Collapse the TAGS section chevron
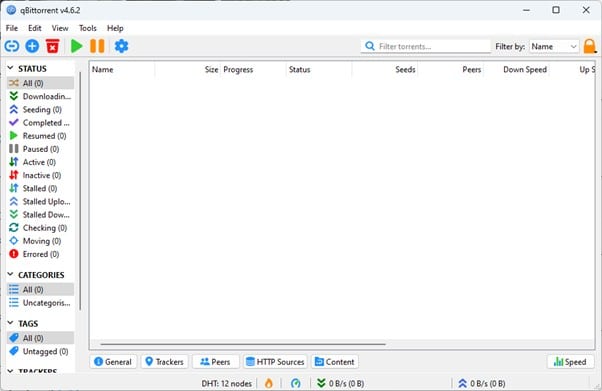Viewport: 602px width, 391px height. (x=11, y=323)
